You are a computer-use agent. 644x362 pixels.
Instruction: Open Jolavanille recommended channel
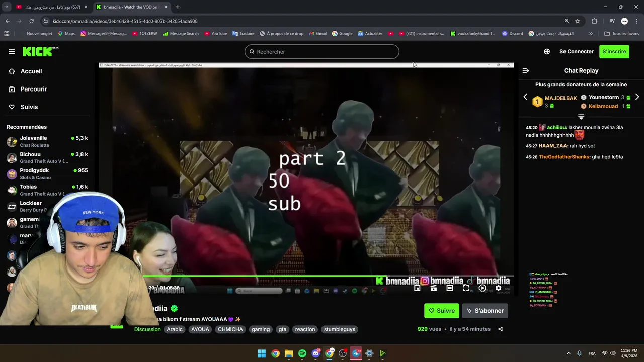click(x=48, y=141)
